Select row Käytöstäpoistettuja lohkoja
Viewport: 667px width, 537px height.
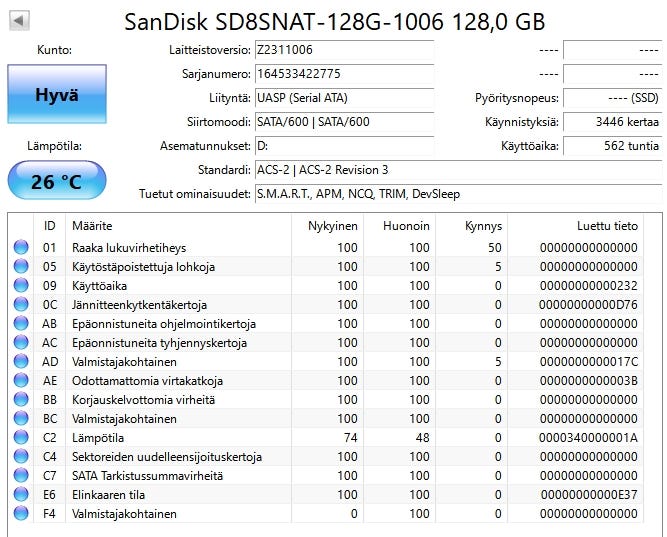click(x=326, y=266)
